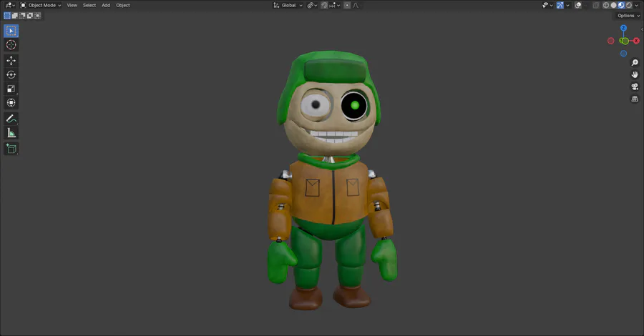Open the Select menu
The image size is (644, 336).
click(89, 5)
